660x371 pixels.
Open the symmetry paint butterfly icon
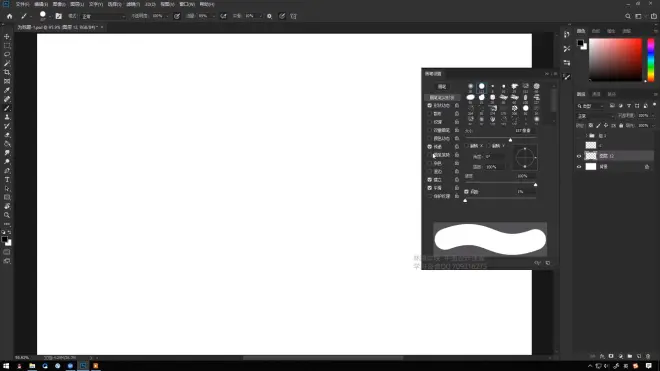293,16
